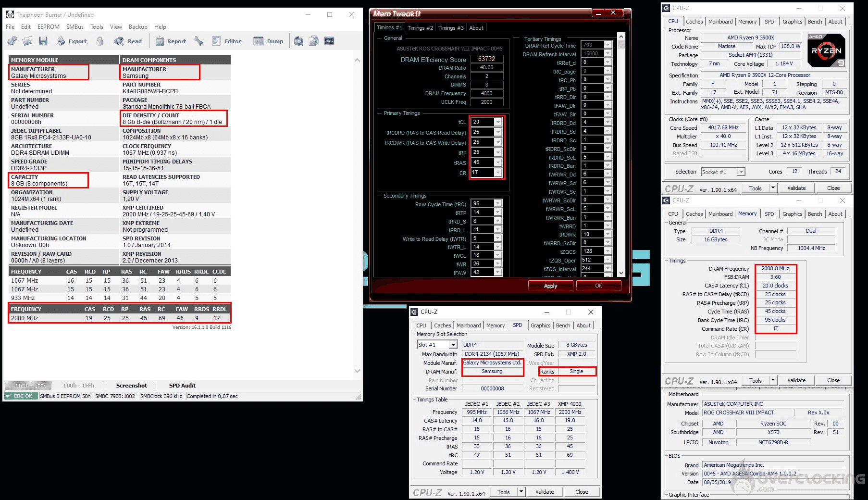Viewport: 868px width, 500px height.
Task: Expand the tRCDRD timing dropdown
Action: click(498, 132)
